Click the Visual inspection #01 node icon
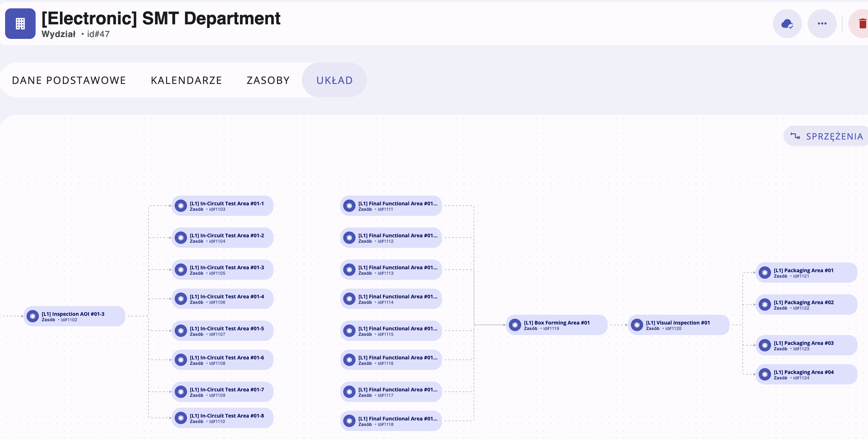Viewport: 868px width, 439px height. pyautogui.click(x=637, y=325)
